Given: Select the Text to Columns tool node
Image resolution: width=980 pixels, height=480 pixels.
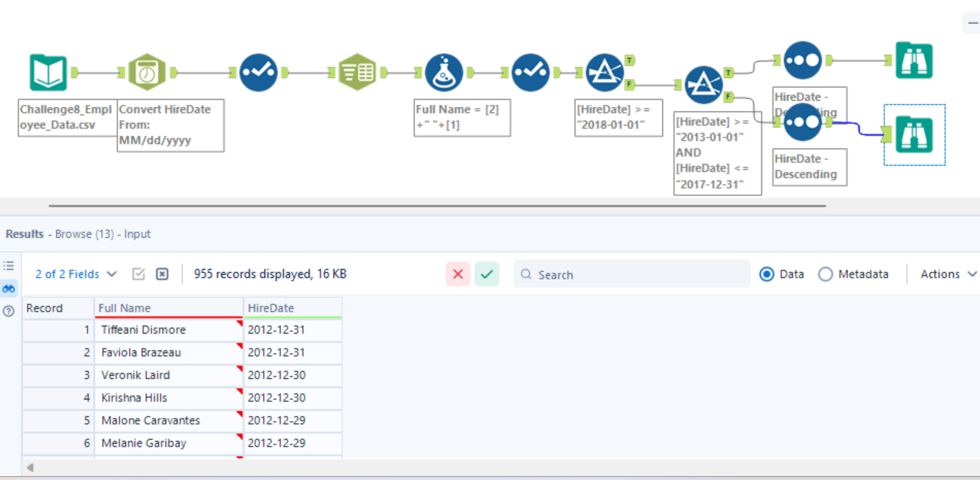Looking at the screenshot, I should pos(357,73).
